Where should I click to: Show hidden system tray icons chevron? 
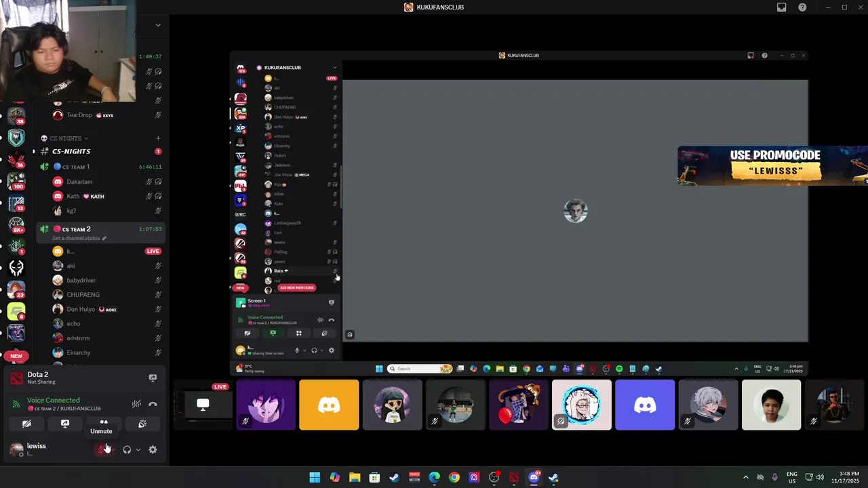(x=746, y=477)
